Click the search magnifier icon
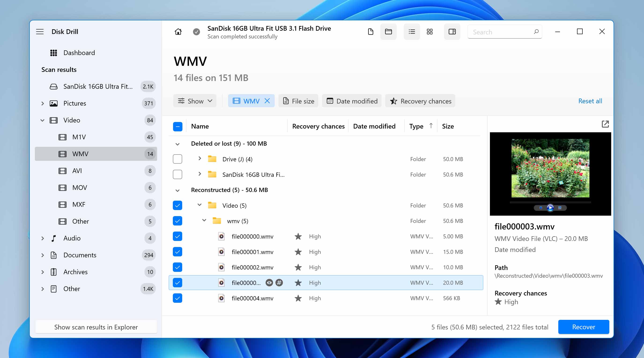Screen dimensions: 644x358 (x=536, y=32)
